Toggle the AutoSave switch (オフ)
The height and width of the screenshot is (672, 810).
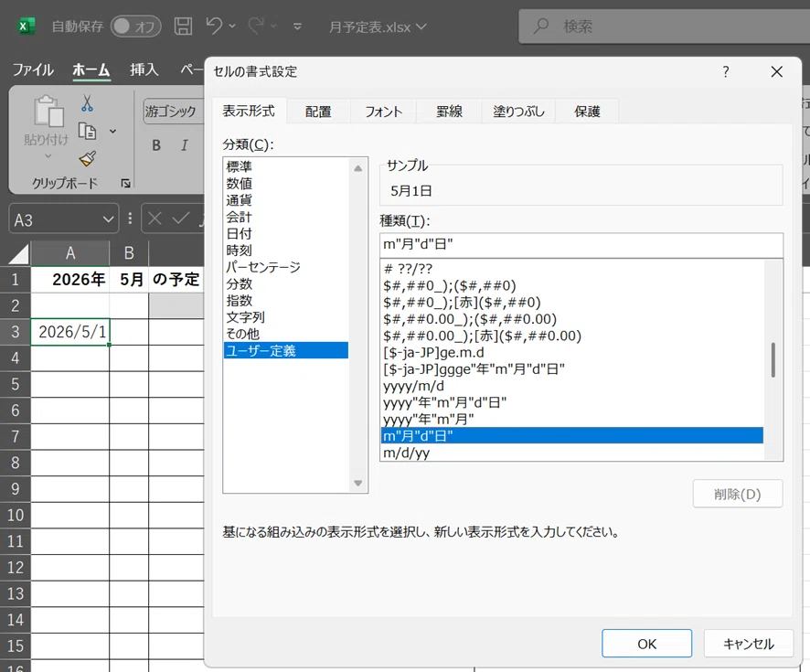pyautogui.click(x=136, y=27)
